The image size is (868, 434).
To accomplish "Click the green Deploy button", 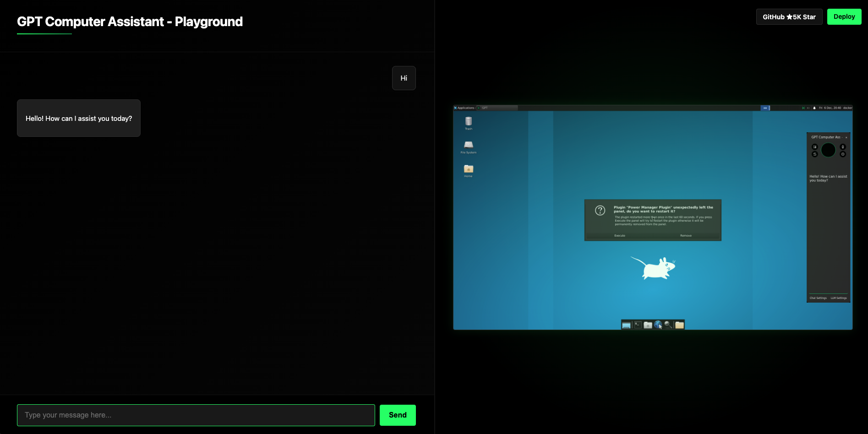I will pyautogui.click(x=844, y=17).
